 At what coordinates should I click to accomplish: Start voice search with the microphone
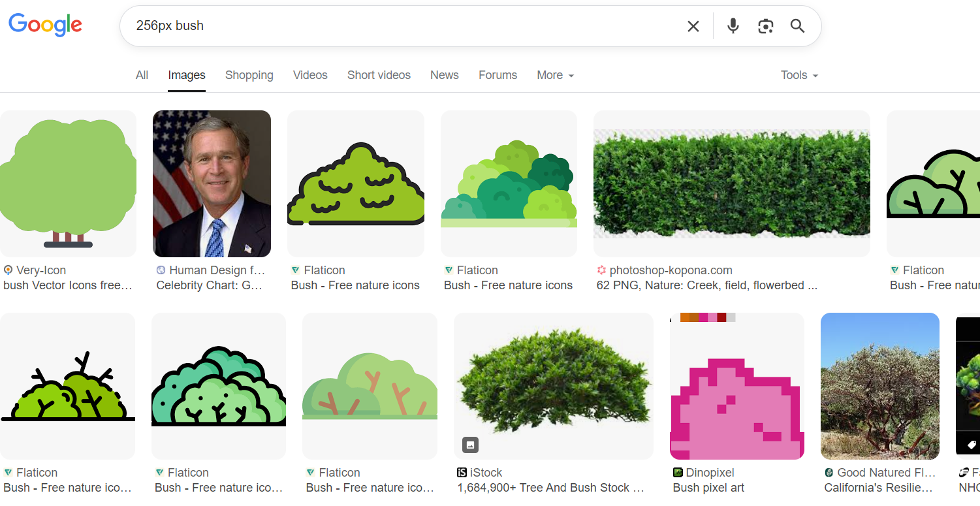point(733,26)
